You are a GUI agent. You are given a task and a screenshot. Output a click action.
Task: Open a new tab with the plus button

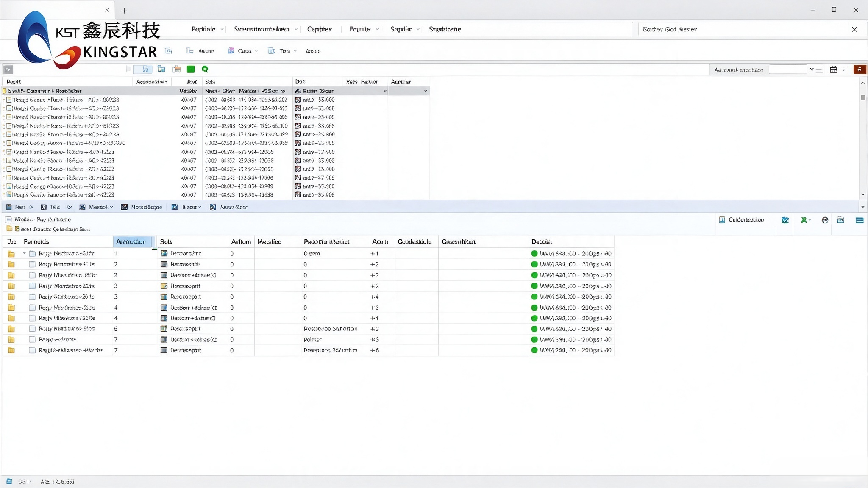point(124,11)
